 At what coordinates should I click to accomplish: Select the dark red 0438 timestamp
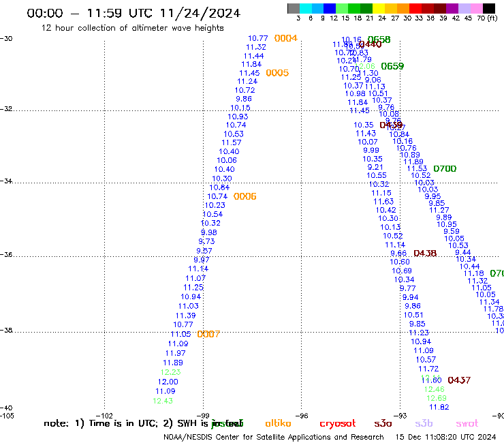point(425,253)
